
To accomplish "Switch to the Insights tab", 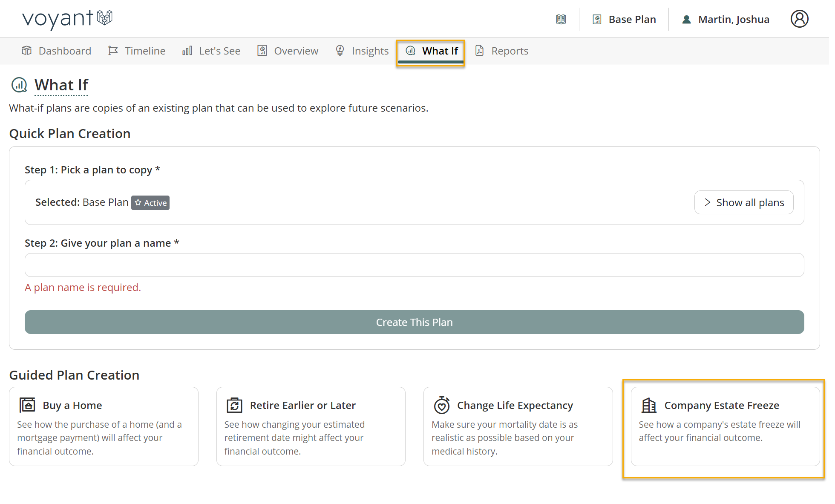I will [x=362, y=51].
